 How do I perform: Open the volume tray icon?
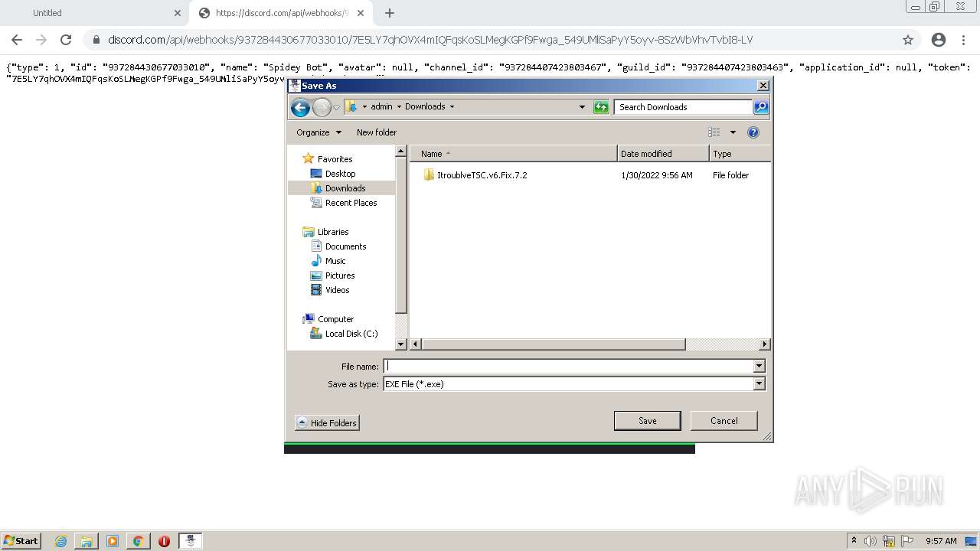click(871, 541)
